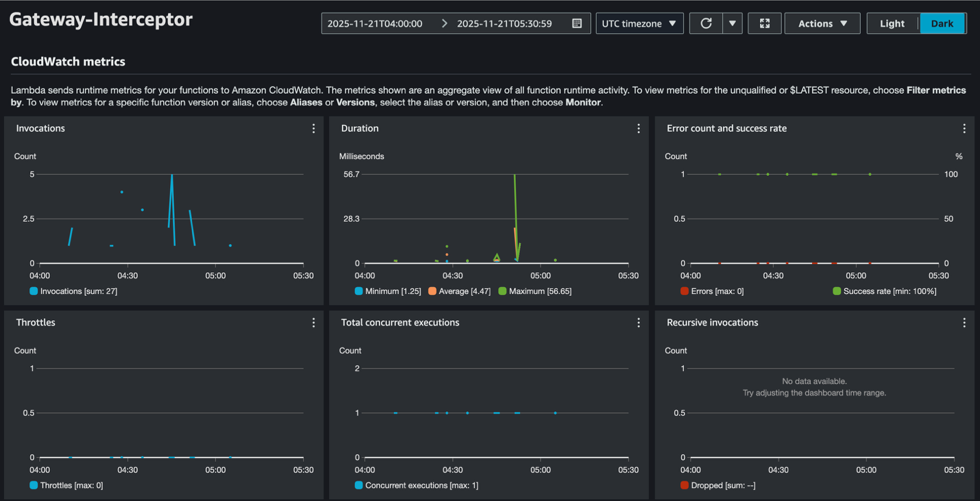Select the Dark theme option
This screenshot has height=501, width=980.
(942, 23)
